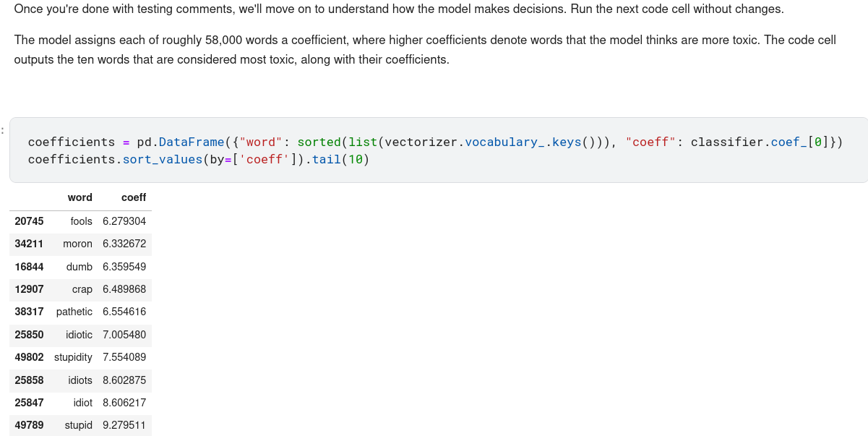Image resolution: width=868 pixels, height=436 pixels.
Task: Click 'classifier.coef_[0]' in the code
Action: coord(759,142)
